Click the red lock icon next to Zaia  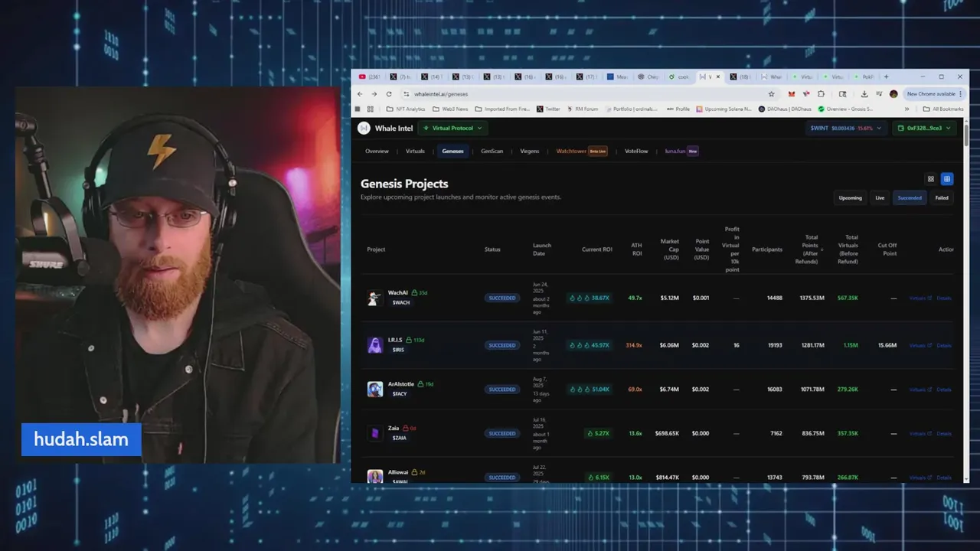click(x=405, y=429)
